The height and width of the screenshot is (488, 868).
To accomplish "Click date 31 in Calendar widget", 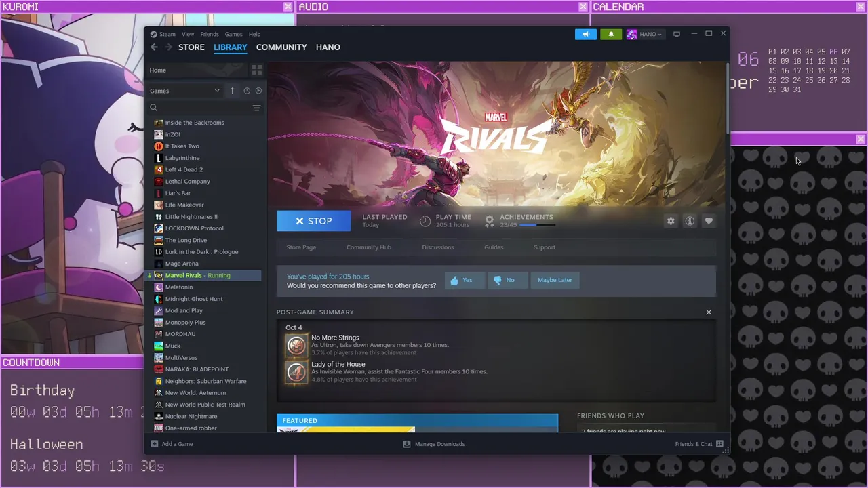I will (796, 89).
